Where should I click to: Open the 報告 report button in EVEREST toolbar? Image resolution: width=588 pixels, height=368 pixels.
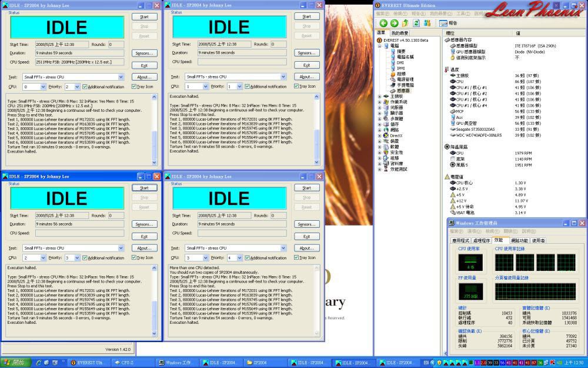[x=449, y=24]
